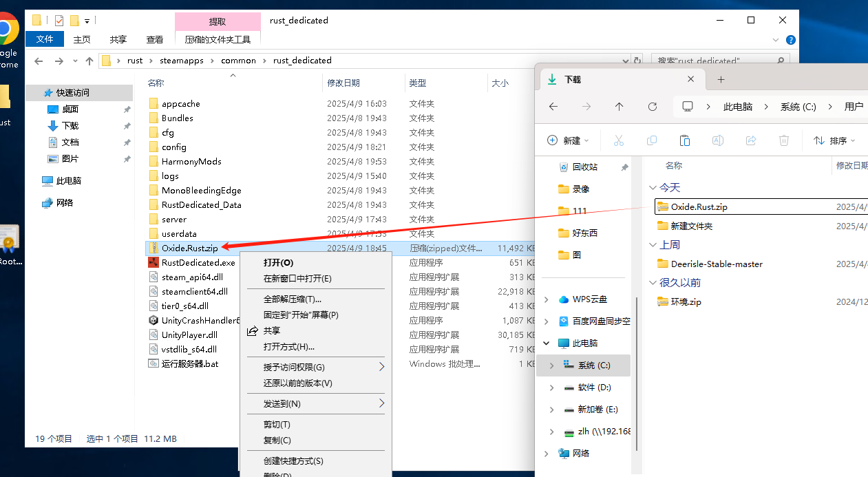
Task: Switch to the 查看 ribbon tab
Action: [x=155, y=40]
